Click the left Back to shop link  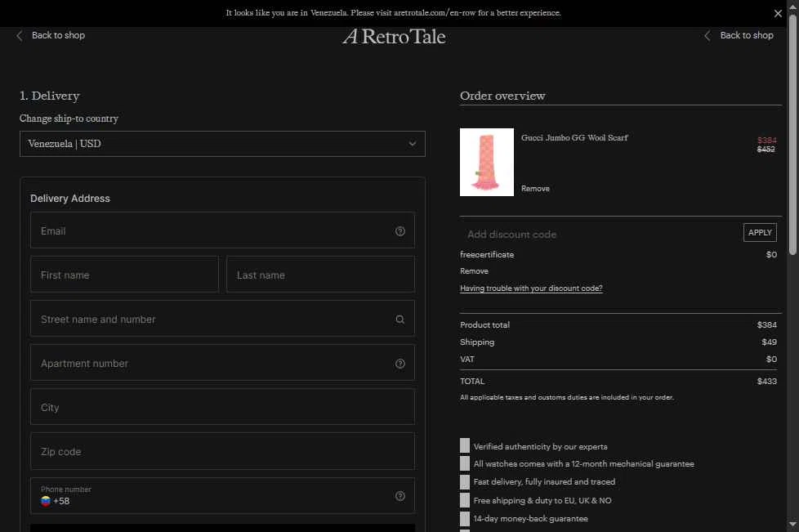58,35
